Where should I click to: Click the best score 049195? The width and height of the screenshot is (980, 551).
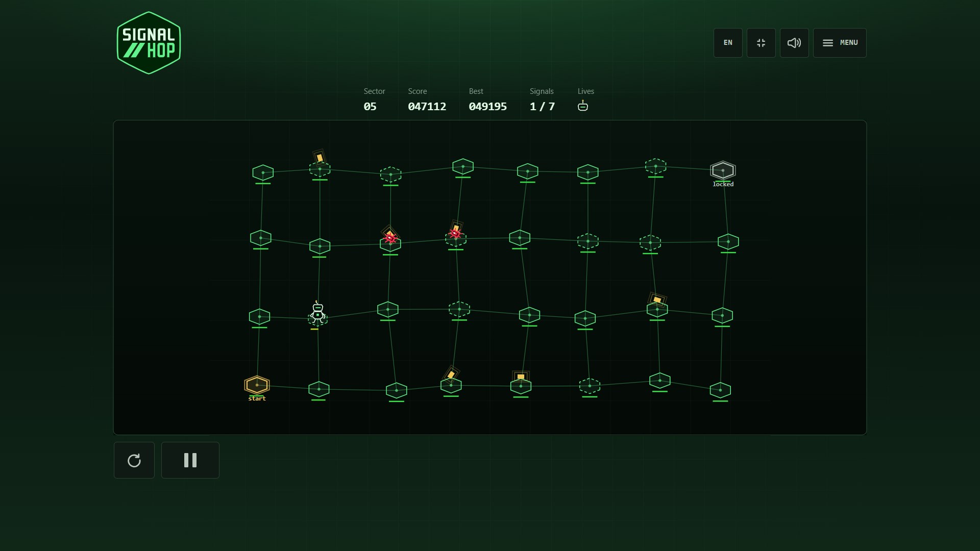pyautogui.click(x=488, y=107)
